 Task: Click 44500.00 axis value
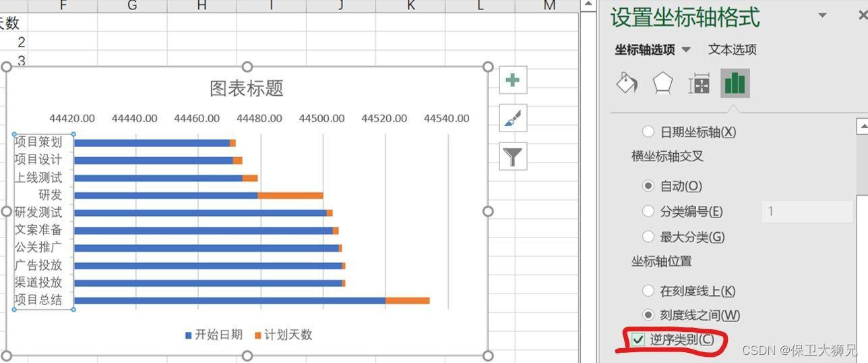click(321, 119)
